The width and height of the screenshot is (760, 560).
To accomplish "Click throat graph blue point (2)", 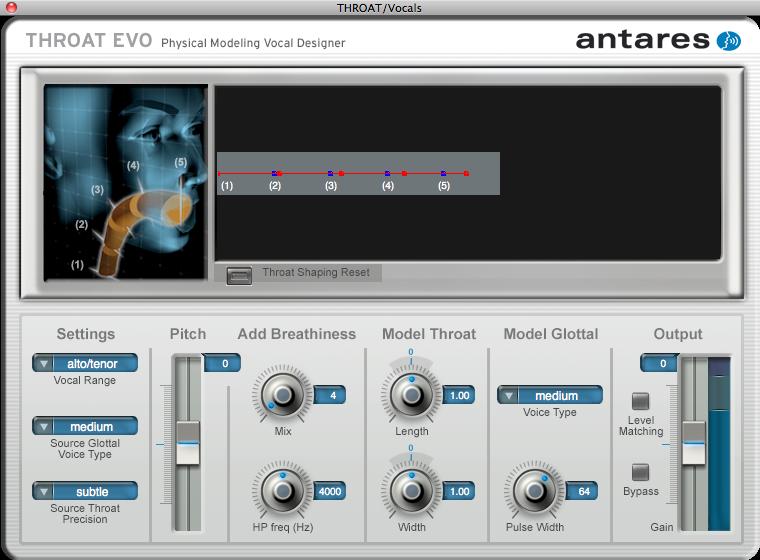I will (x=274, y=173).
